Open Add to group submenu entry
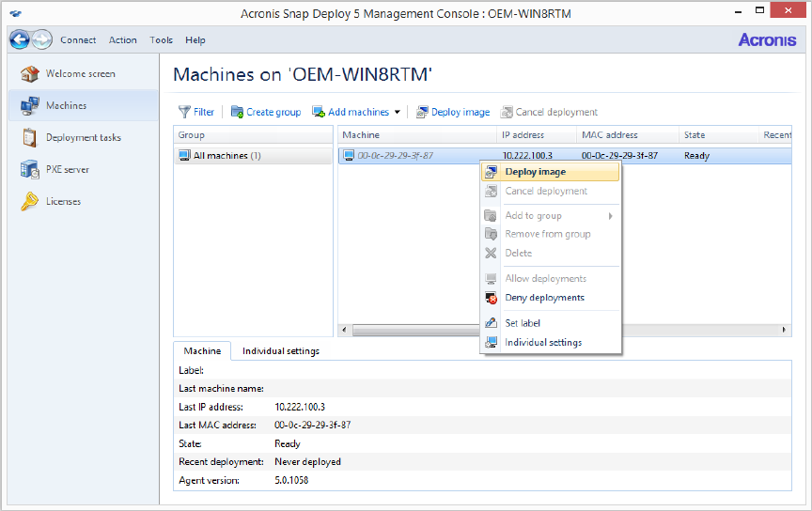The width and height of the screenshot is (812, 511). [551, 215]
